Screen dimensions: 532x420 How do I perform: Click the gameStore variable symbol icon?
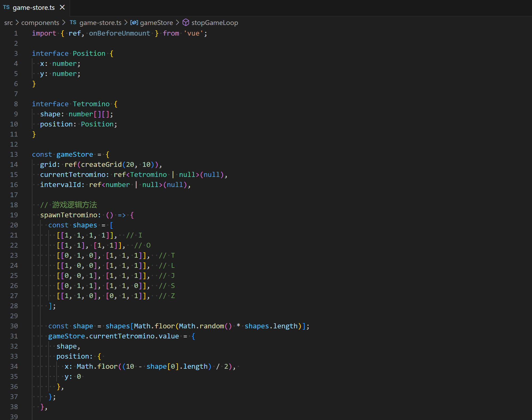134,23
